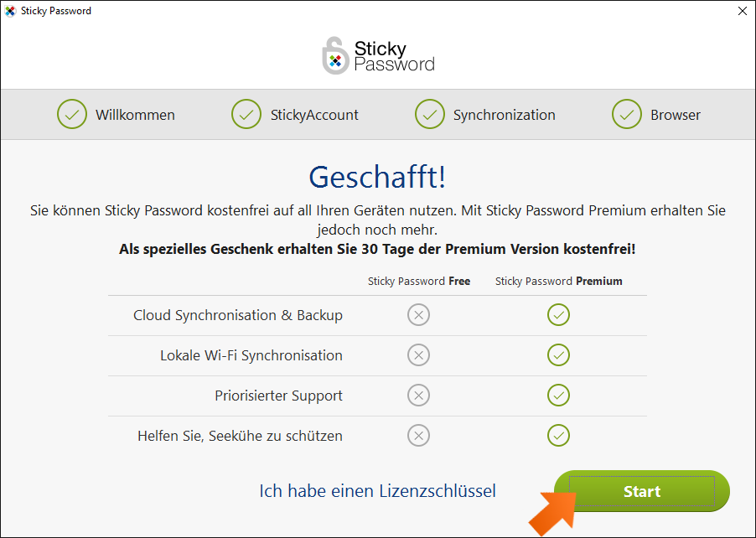Open the 'Ich habe einen Lizenzschlüssel' link
The width and height of the screenshot is (756, 538).
pos(377,491)
